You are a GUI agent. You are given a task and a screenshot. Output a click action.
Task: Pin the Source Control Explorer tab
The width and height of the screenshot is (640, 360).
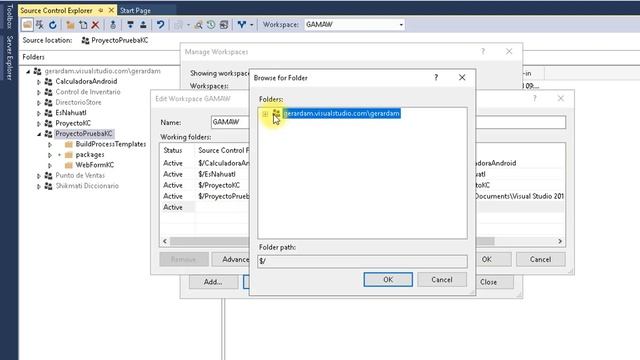(100, 10)
